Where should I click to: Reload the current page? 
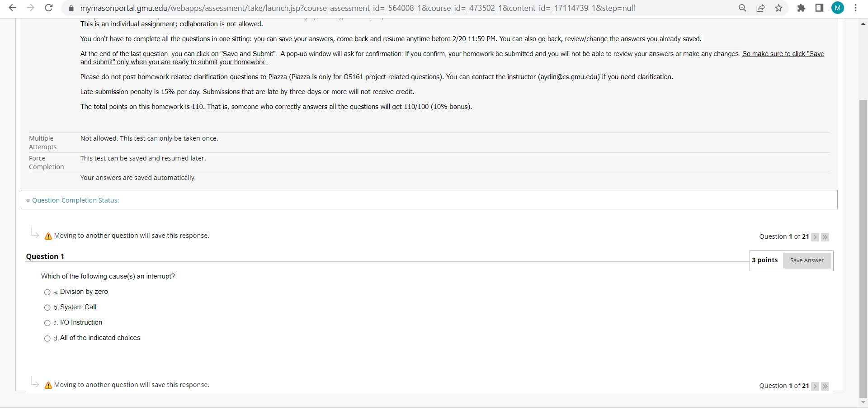pyautogui.click(x=49, y=8)
